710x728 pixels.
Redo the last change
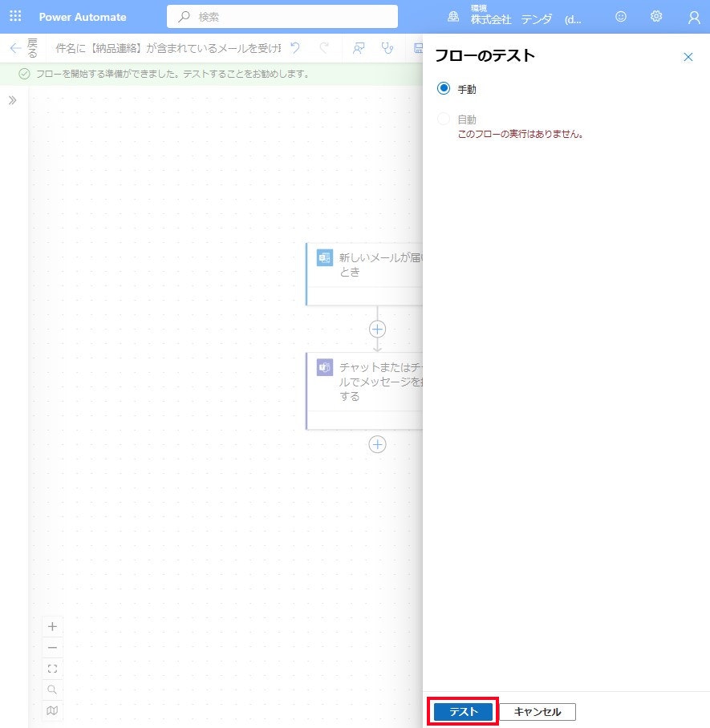point(324,47)
